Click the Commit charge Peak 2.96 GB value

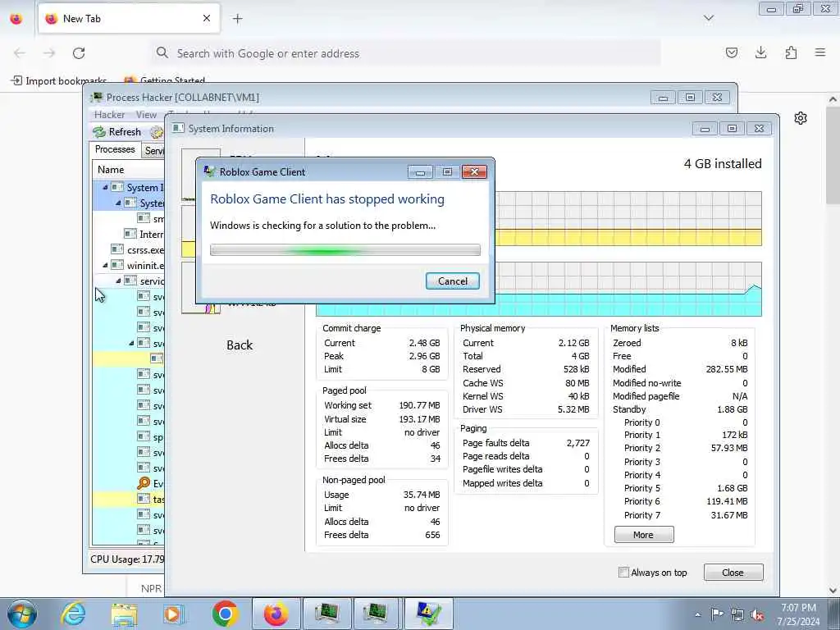pyautogui.click(x=424, y=356)
